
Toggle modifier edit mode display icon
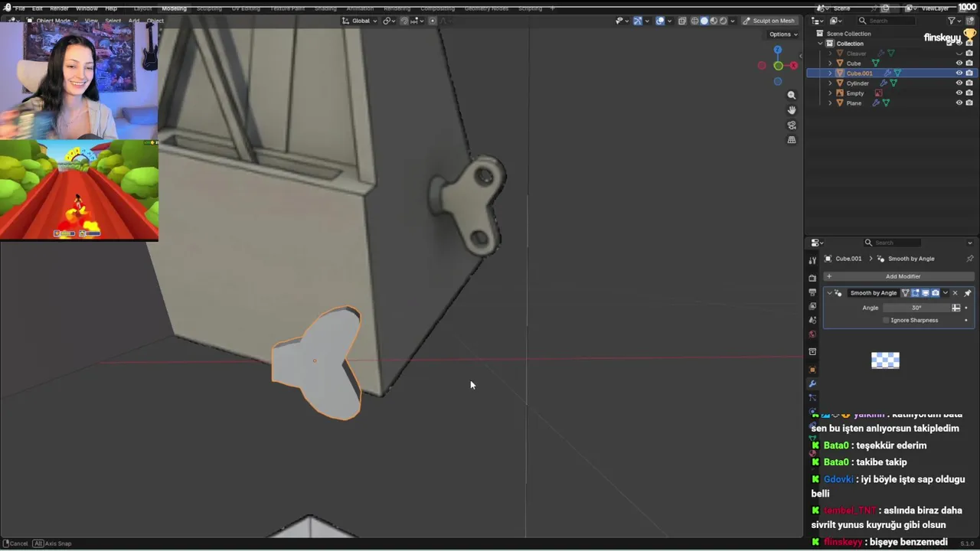coord(915,293)
